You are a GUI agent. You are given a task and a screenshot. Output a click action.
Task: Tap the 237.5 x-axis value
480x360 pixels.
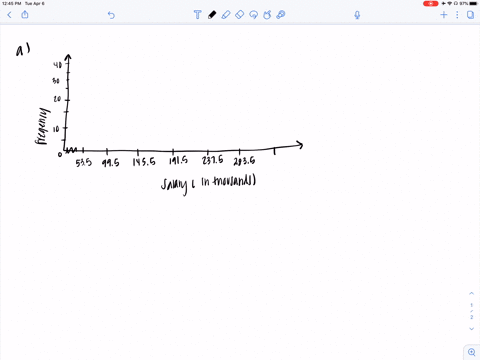click(213, 160)
